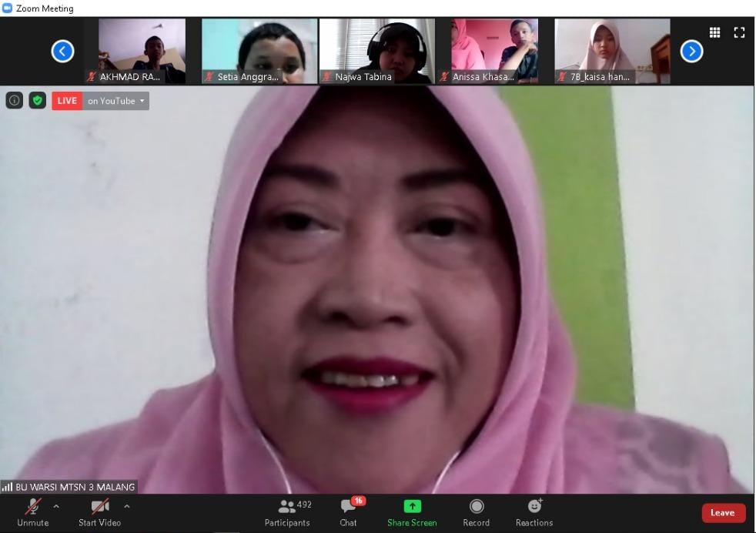Viewport: 756px width, 533px height.
Task: Open the Chat panel
Action: (x=348, y=513)
